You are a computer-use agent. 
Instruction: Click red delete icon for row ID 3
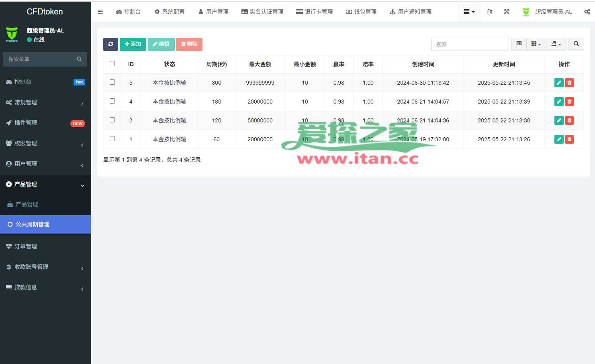[x=569, y=120]
